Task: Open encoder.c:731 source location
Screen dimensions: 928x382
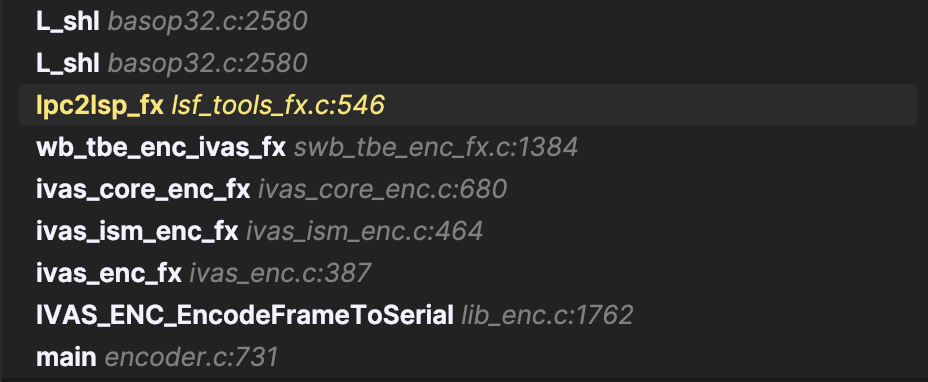Action: tap(191, 358)
